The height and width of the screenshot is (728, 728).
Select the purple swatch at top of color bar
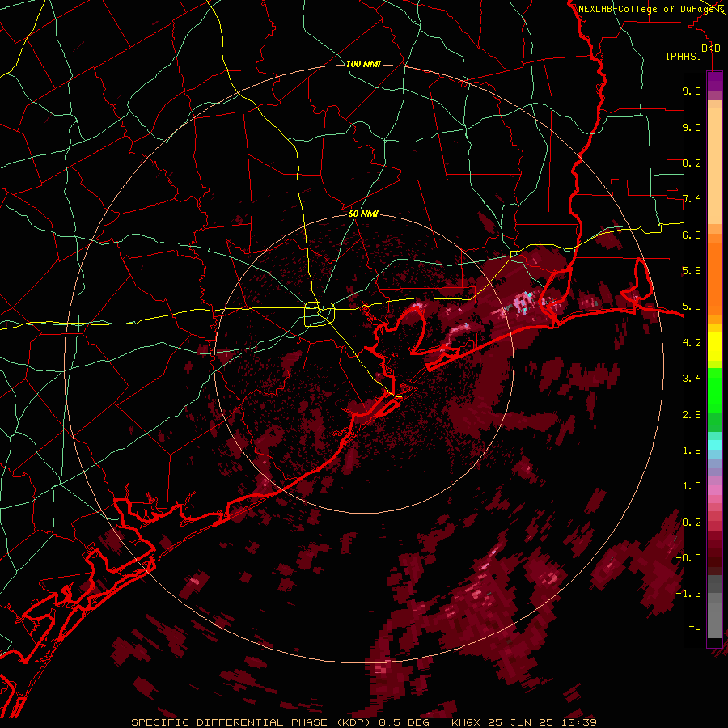tap(714, 81)
